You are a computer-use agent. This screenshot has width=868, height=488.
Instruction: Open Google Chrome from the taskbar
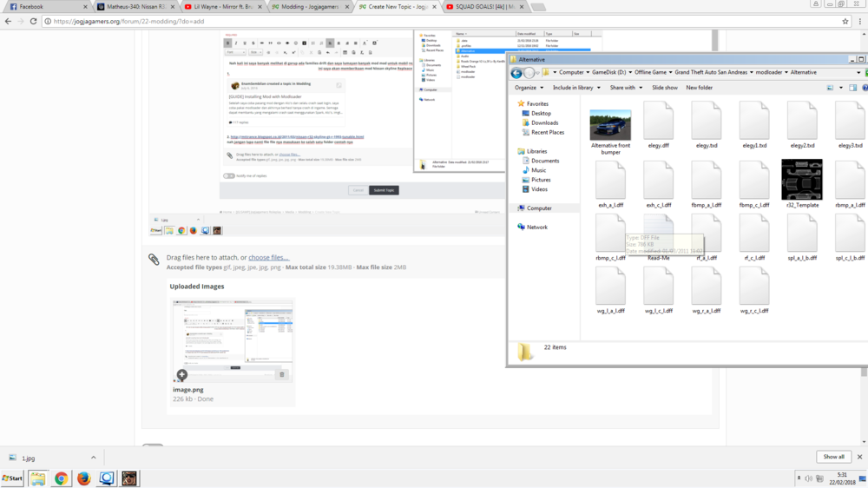[x=61, y=478]
